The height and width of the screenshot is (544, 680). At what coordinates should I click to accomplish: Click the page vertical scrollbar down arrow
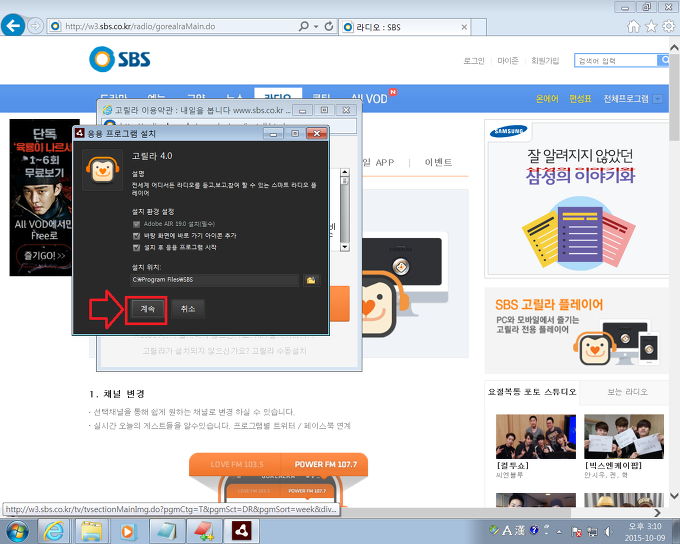tap(674, 495)
